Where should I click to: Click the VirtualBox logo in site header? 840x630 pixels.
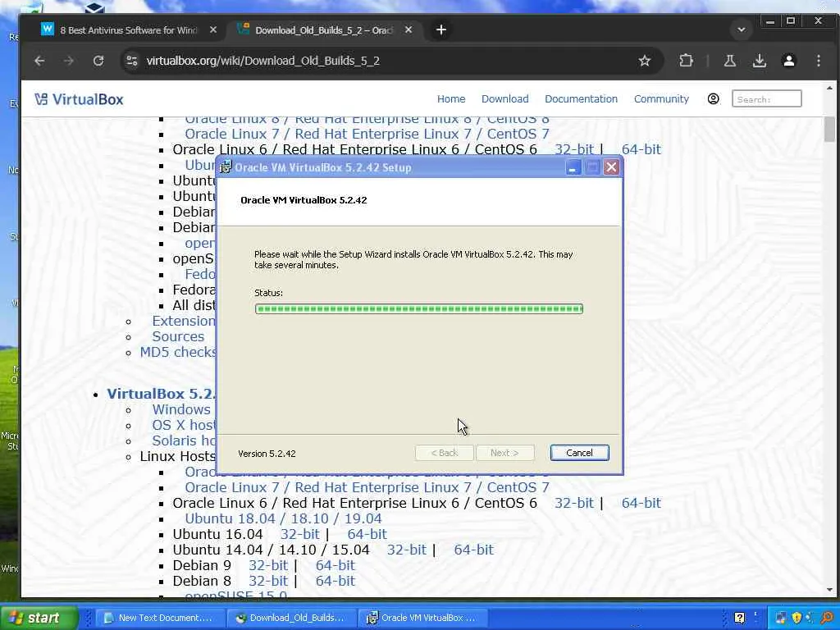tap(80, 99)
